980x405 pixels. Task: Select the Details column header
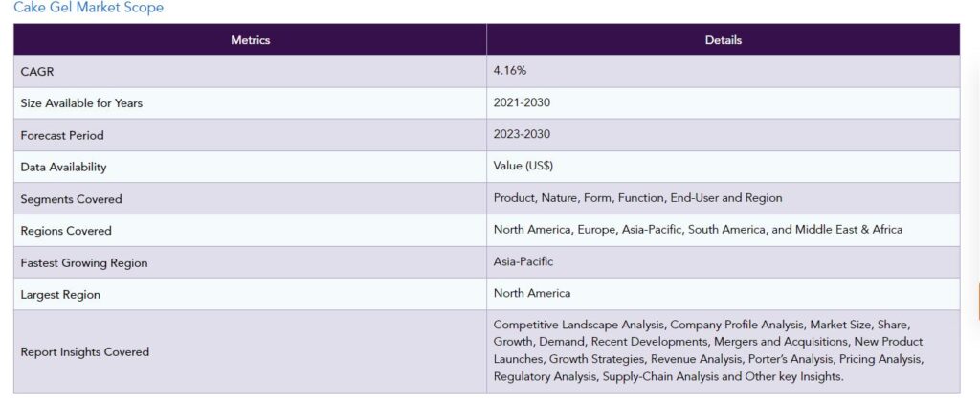click(x=724, y=40)
